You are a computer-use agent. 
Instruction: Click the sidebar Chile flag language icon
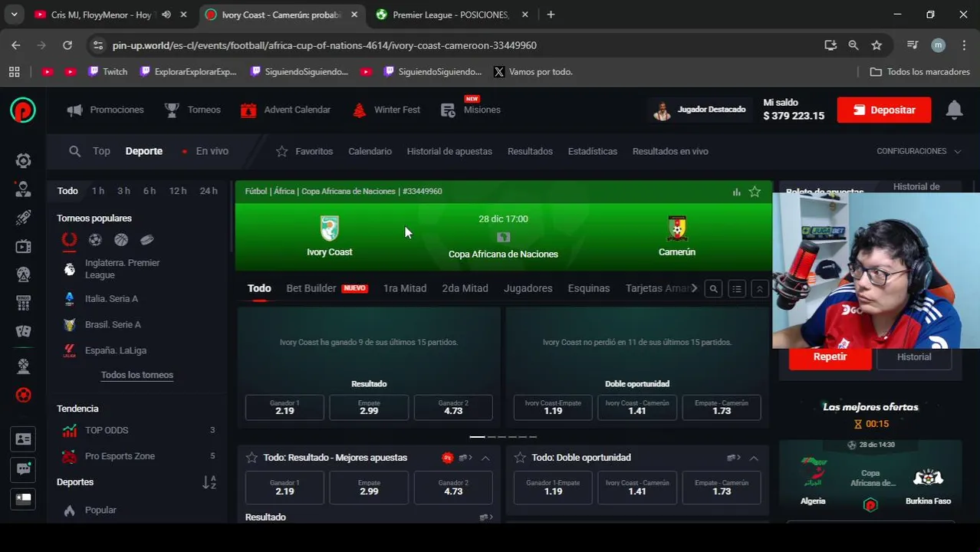pyautogui.click(x=24, y=498)
